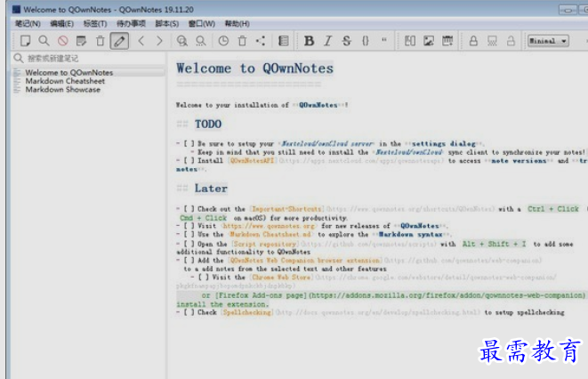Click the Later heading
Screen dimensions: 588x379
pyautogui.click(x=211, y=189)
